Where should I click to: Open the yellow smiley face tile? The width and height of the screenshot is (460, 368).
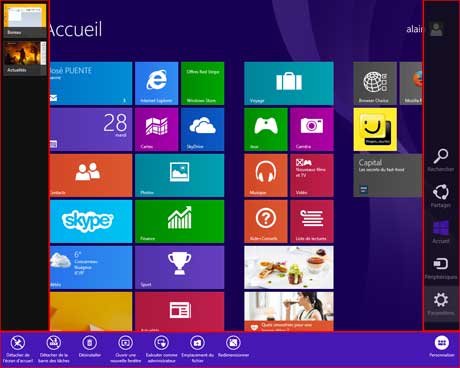point(375,129)
